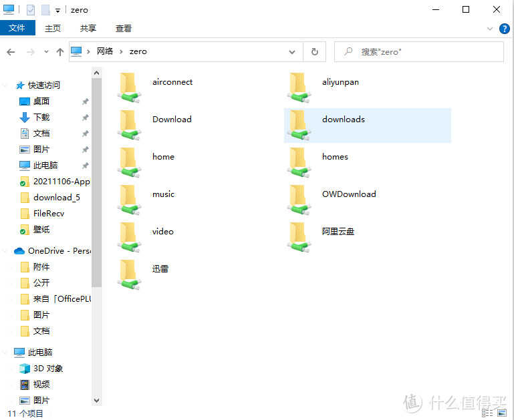Click the homes shared folder icon
The image size is (514, 420).
click(x=299, y=162)
